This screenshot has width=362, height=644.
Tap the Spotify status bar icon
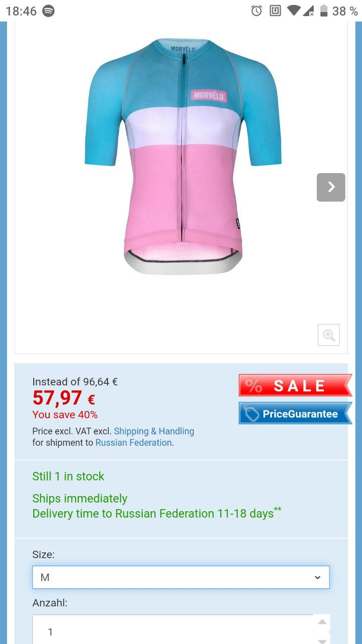tap(48, 11)
